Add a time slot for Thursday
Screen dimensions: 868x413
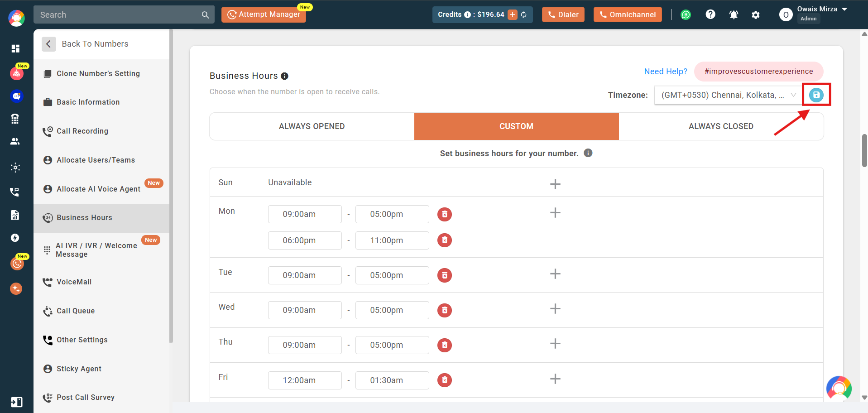(x=555, y=344)
